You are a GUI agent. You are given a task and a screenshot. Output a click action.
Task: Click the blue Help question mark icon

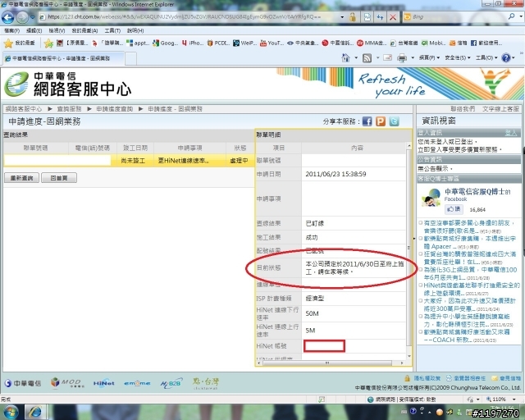(x=506, y=57)
